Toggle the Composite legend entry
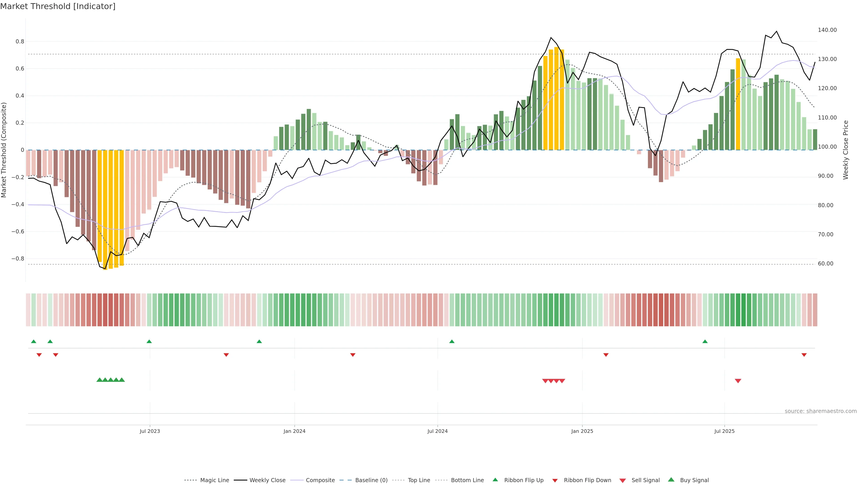The height and width of the screenshot is (488, 868). tap(320, 480)
